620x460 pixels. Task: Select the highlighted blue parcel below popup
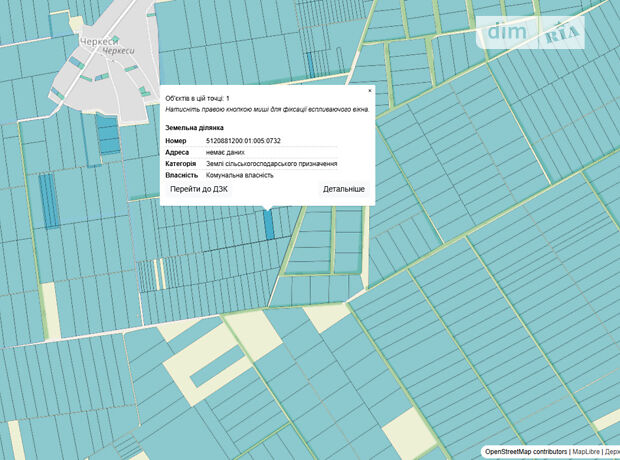tap(267, 224)
